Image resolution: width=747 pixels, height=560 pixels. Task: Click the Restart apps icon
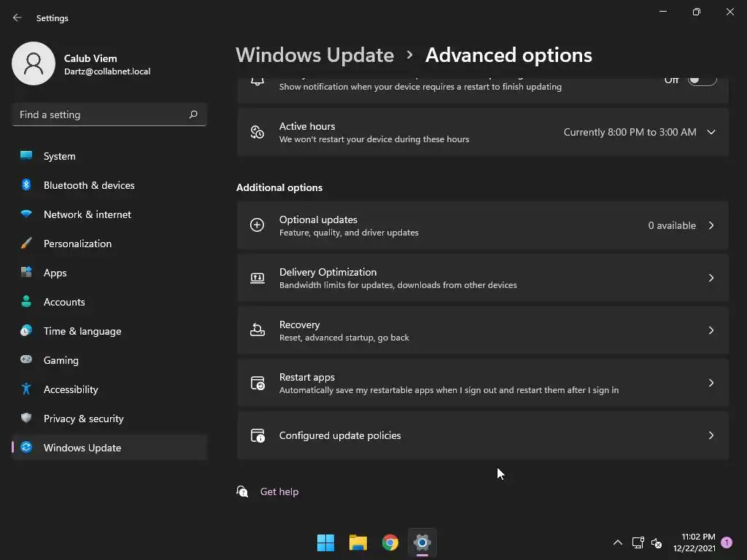258,383
